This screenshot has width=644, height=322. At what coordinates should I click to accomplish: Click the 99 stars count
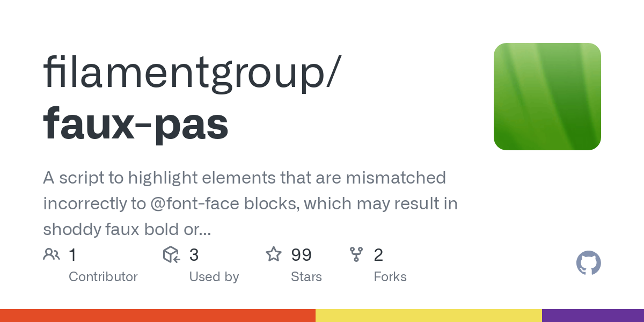[x=301, y=255]
